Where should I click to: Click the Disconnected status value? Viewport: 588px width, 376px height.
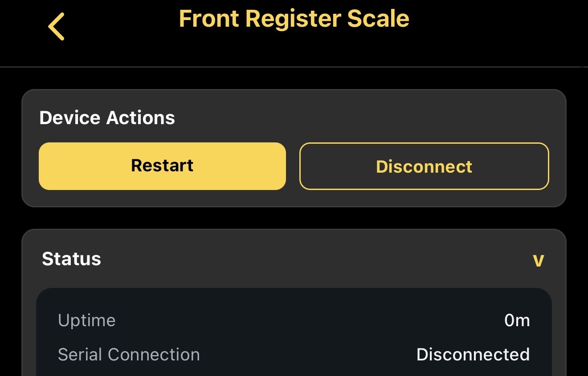[x=473, y=354]
